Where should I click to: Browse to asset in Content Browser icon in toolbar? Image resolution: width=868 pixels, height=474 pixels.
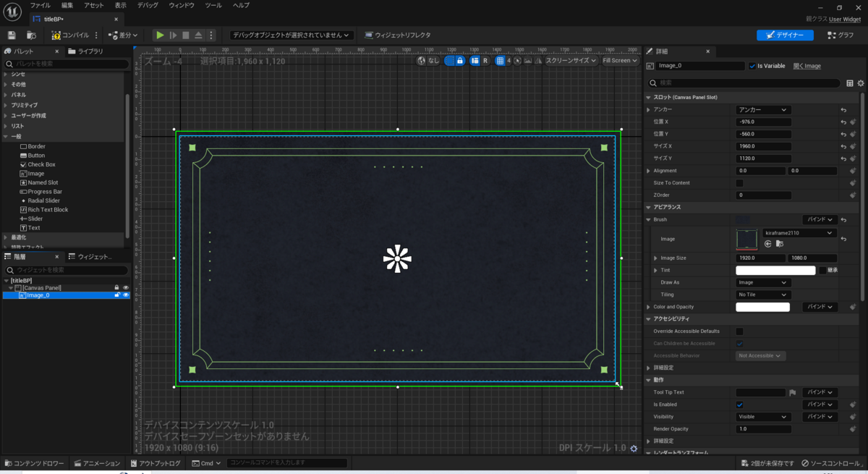[x=31, y=35]
